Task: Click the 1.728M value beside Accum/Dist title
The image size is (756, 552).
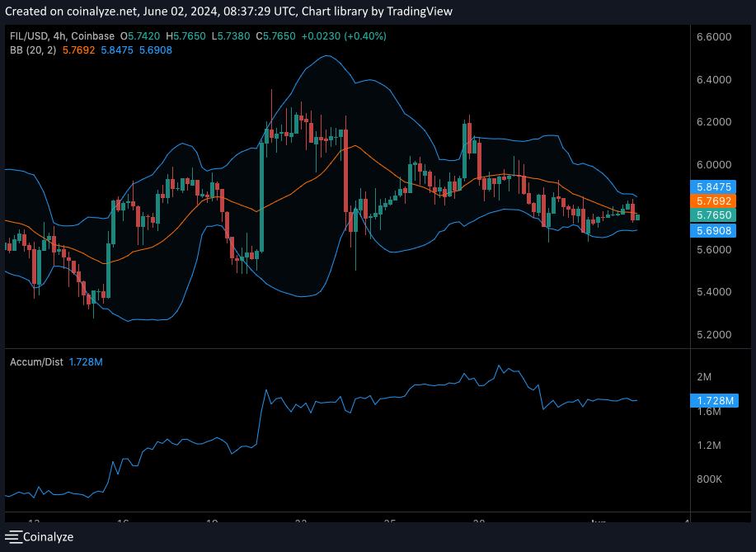Action: coord(85,362)
